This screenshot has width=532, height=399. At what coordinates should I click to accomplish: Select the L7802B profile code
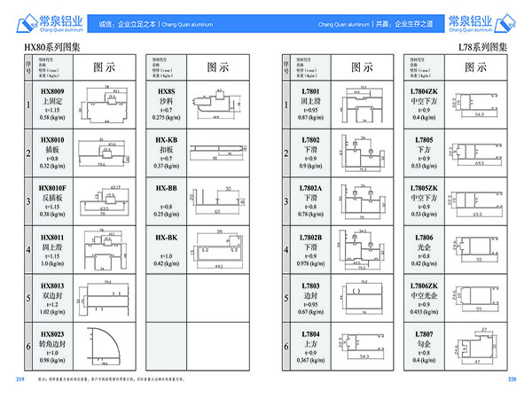tap(311, 238)
